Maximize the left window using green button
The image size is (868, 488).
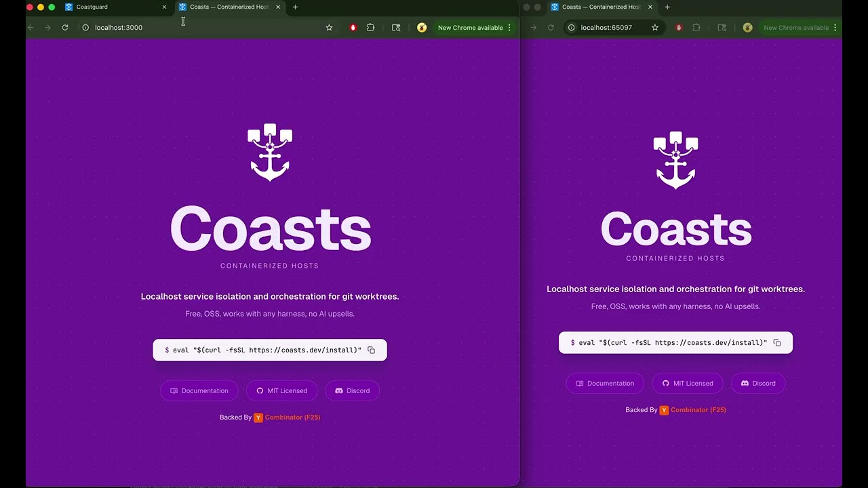pos(52,7)
